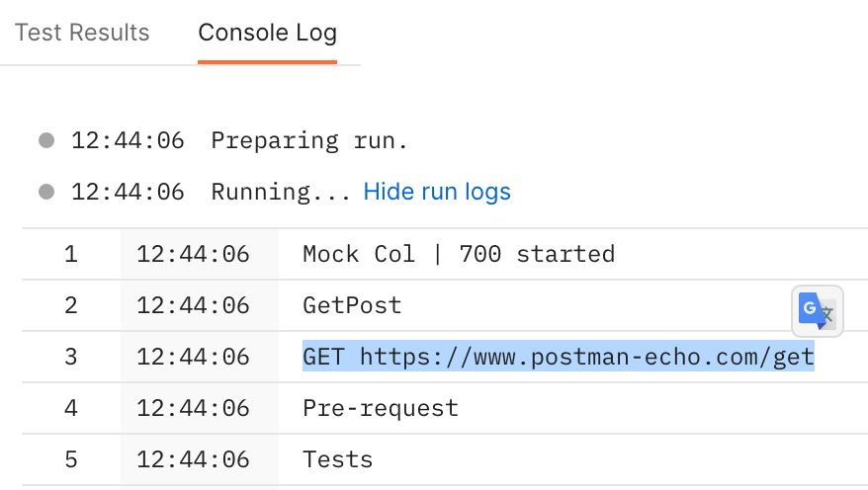Click the Tests log entry

click(x=338, y=459)
